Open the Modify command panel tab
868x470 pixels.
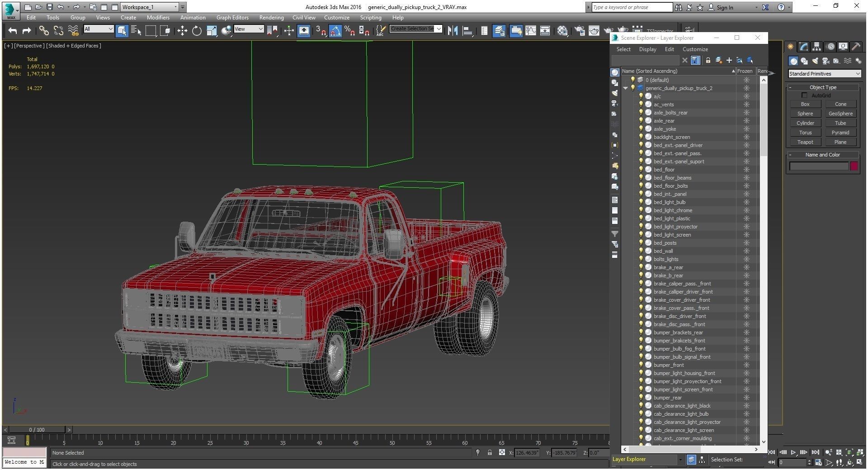[x=803, y=47]
